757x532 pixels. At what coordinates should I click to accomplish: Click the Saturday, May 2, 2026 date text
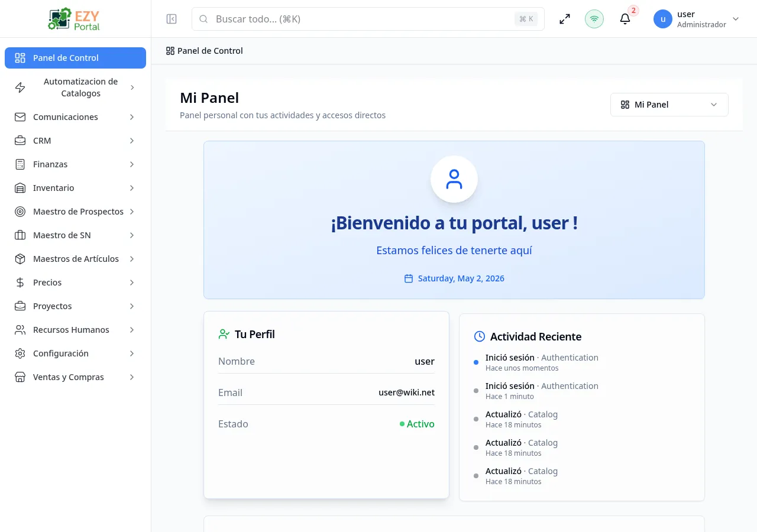click(461, 278)
